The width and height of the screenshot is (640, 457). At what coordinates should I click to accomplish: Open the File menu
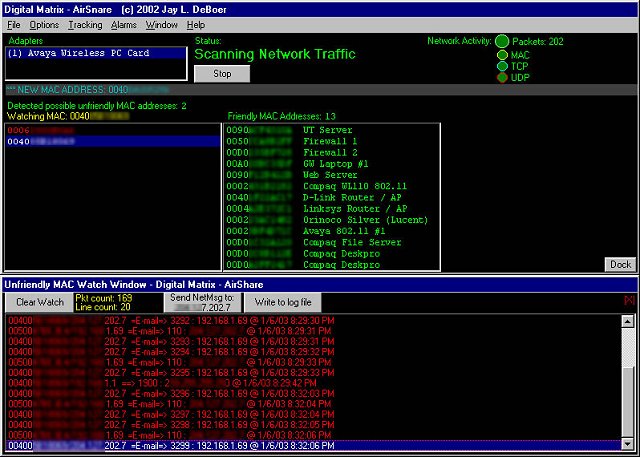[x=13, y=25]
